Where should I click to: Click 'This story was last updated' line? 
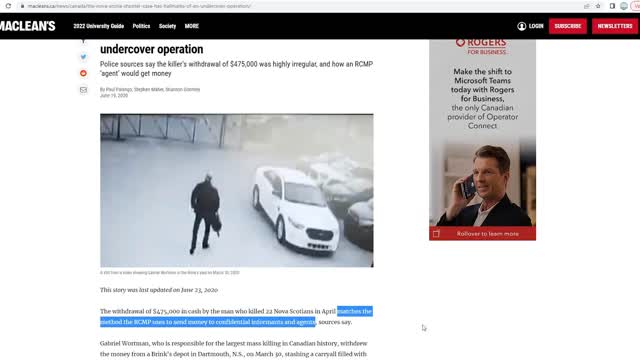[159, 290]
